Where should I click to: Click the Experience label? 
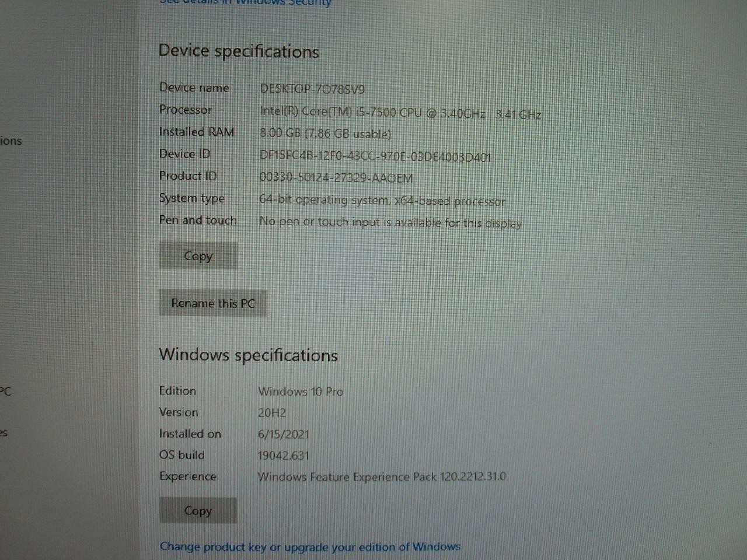(x=188, y=477)
